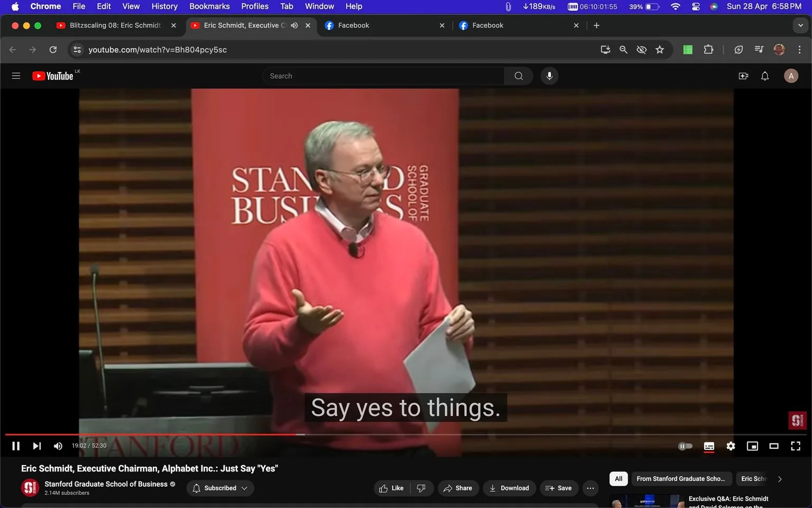The height and width of the screenshot is (508, 812).
Task: Mute the video volume
Action: pos(58,446)
